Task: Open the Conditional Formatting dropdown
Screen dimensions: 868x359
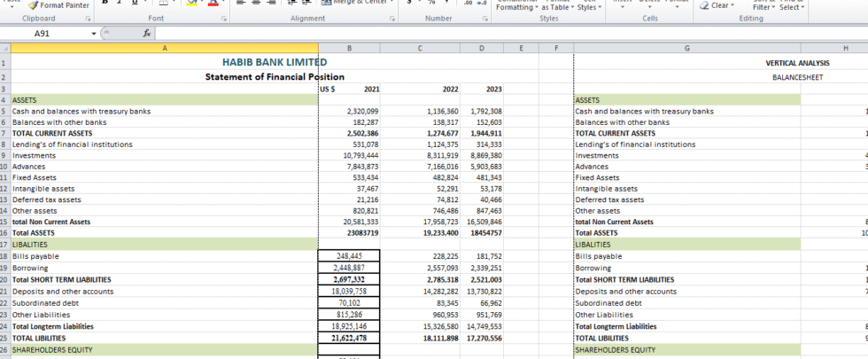Action: (x=515, y=7)
